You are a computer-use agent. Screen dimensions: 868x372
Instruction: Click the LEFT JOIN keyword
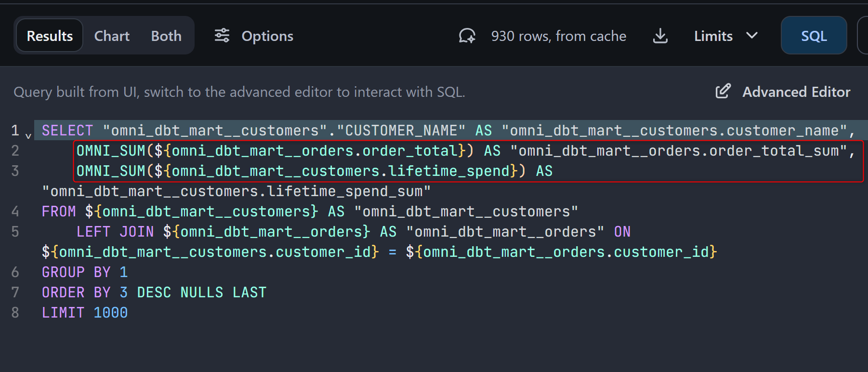click(115, 232)
